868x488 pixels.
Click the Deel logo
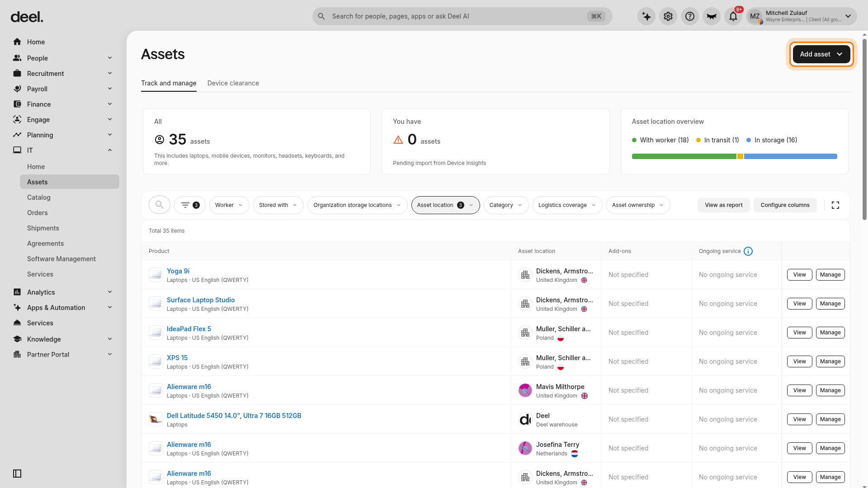pos(27,17)
